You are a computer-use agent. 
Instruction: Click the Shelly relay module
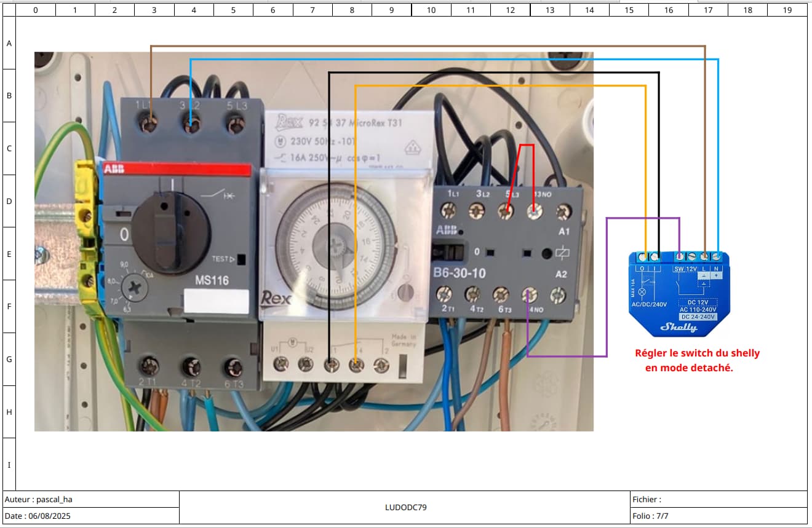(x=679, y=295)
